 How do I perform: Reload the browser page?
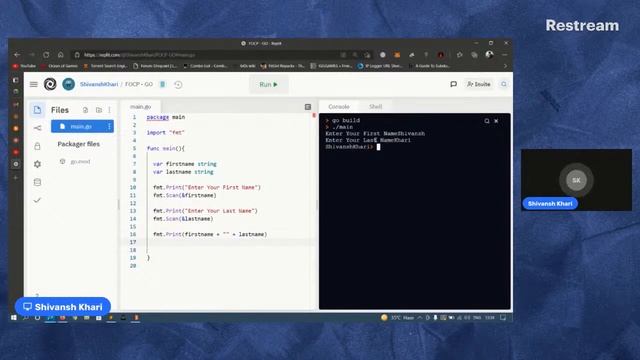point(46,55)
